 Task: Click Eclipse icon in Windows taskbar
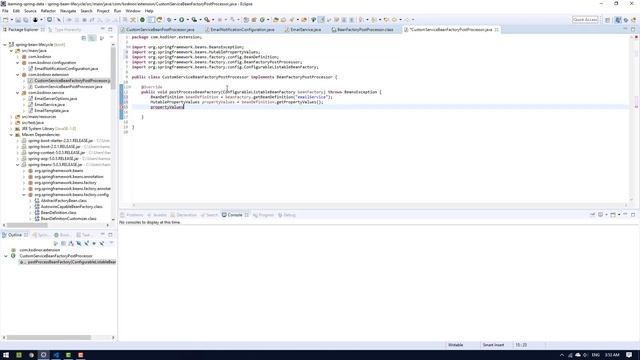[x=43, y=355]
